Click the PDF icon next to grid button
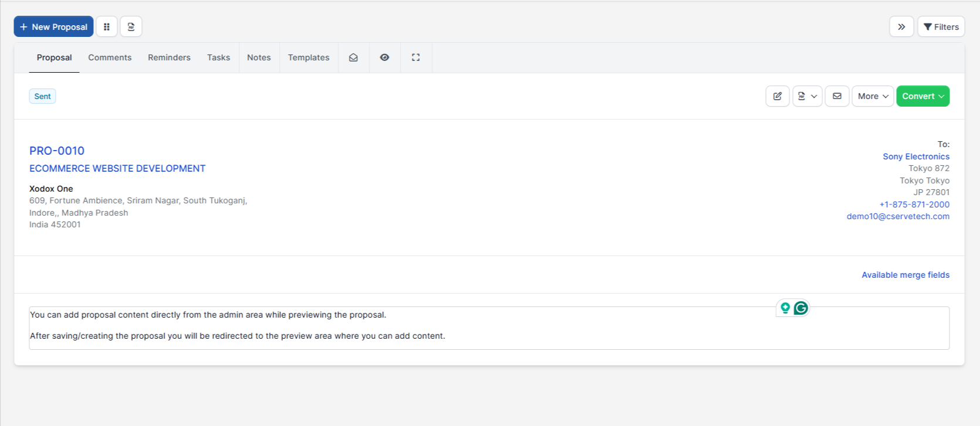Screen dimensions: 980x426 tap(131, 26)
